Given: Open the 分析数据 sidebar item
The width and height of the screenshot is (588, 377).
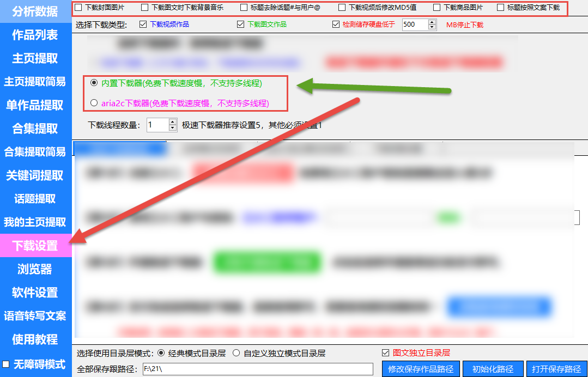Looking at the screenshot, I should tap(35, 11).
